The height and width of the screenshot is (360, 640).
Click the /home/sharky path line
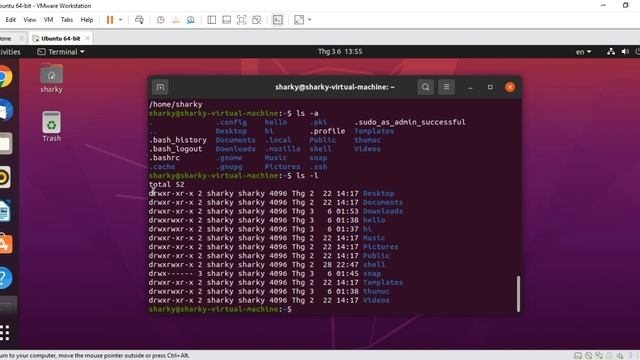pyautogui.click(x=176, y=104)
